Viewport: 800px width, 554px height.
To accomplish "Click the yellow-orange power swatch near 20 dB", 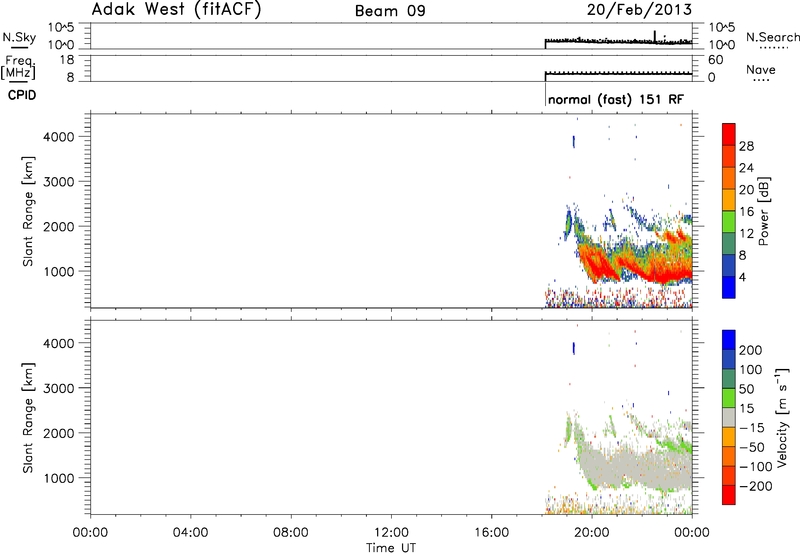I will [729, 199].
